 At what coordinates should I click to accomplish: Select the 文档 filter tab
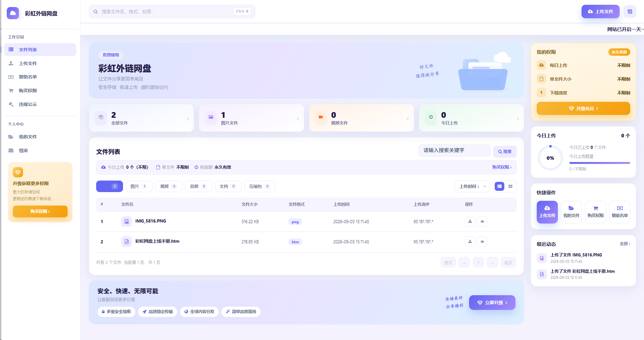click(228, 186)
